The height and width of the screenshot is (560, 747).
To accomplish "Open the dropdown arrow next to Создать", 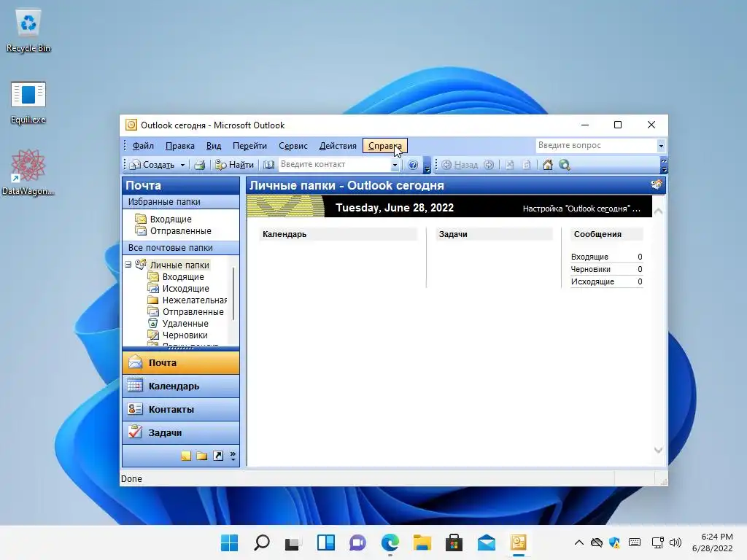I will point(182,165).
